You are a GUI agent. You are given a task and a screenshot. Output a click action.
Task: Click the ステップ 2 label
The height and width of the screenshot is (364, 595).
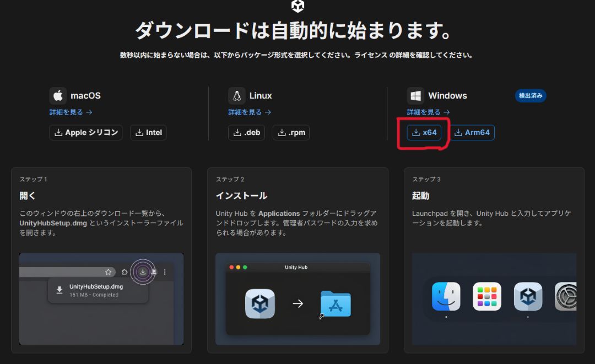(x=230, y=180)
